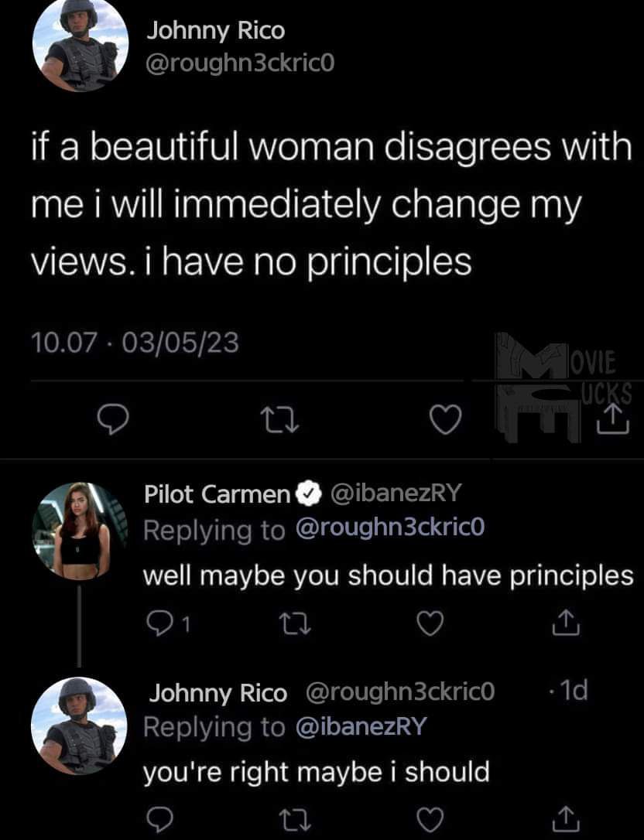Image resolution: width=644 pixels, height=840 pixels.
Task: Open Johnny Rico's avatar at top
Action: tap(80, 46)
